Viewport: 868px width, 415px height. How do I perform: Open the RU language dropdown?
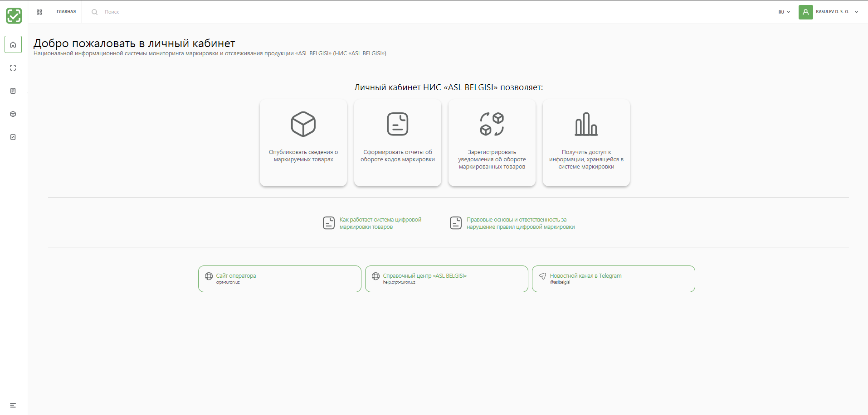(784, 12)
